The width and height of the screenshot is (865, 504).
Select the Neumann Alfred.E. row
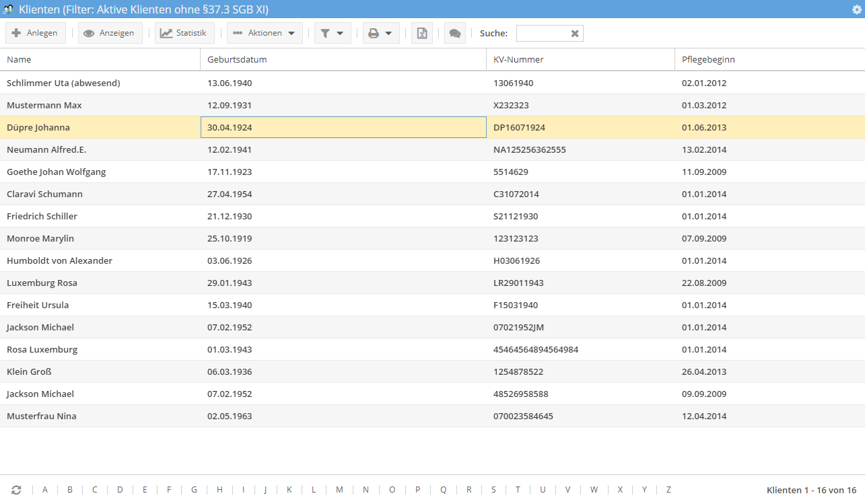pyautogui.click(x=46, y=149)
